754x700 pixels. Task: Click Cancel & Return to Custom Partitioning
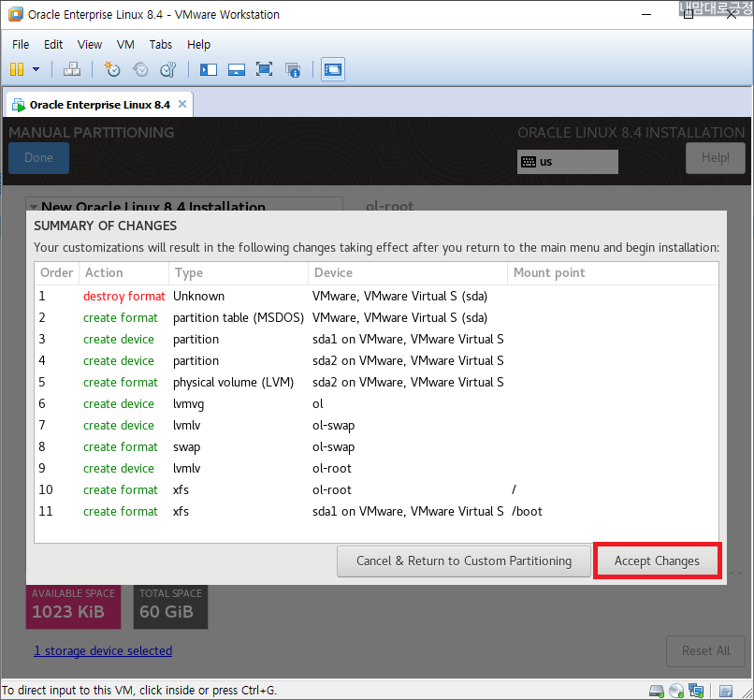464,561
